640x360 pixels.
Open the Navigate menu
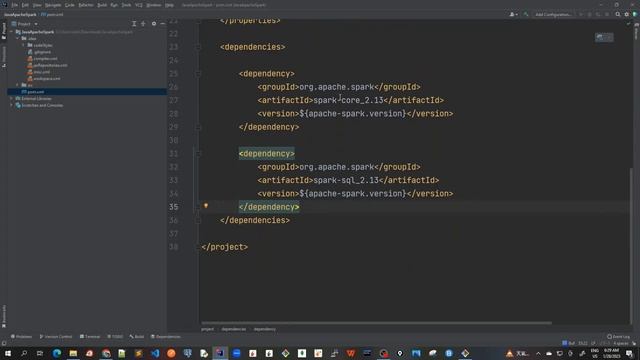(x=53, y=5)
